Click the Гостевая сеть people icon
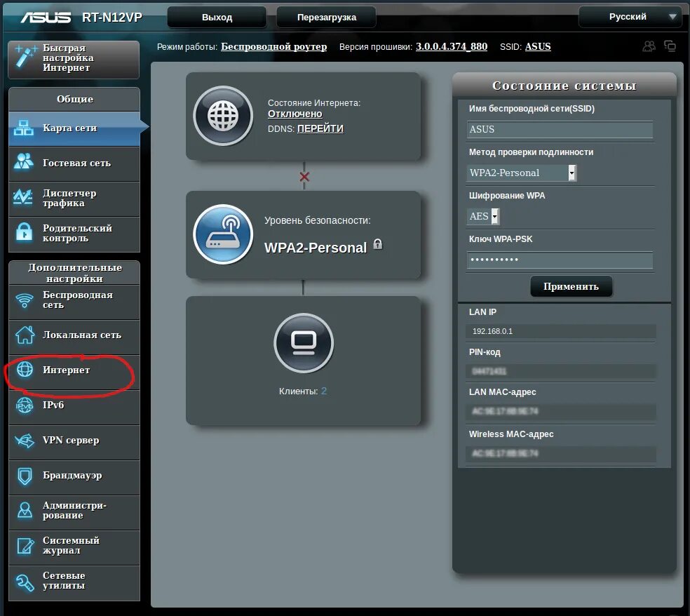The width and height of the screenshot is (690, 616). click(23, 161)
